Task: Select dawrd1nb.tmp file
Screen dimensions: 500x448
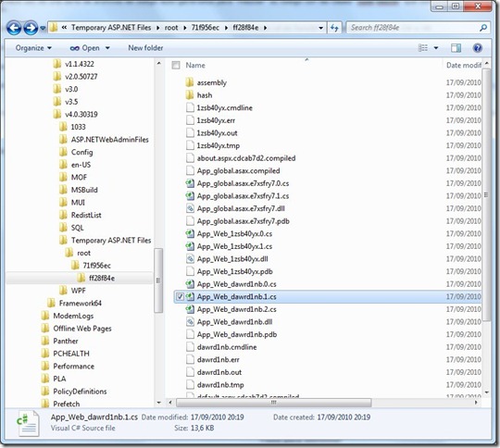Action: click(x=220, y=385)
